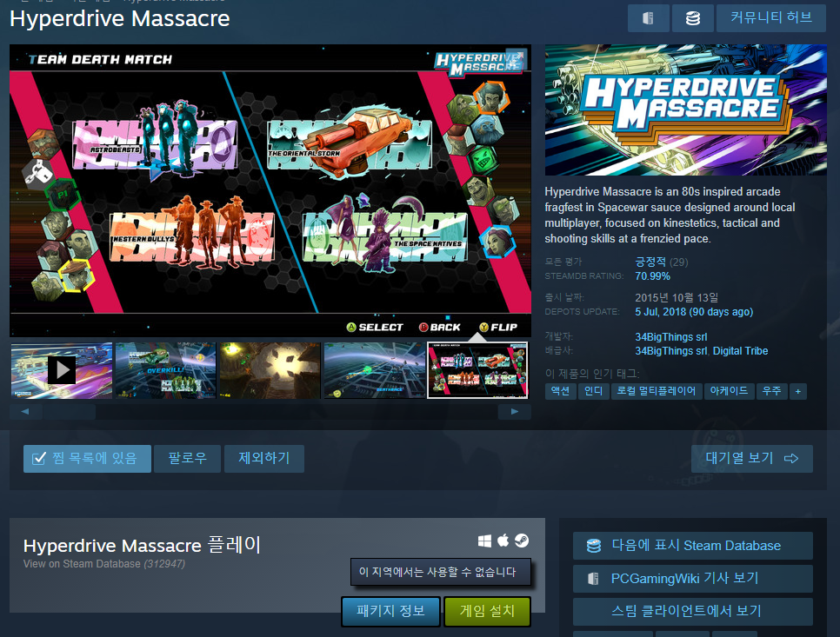Image resolution: width=840 pixels, height=637 pixels.
Task: Open the SteamDB database icon at the top
Action: pos(692,18)
